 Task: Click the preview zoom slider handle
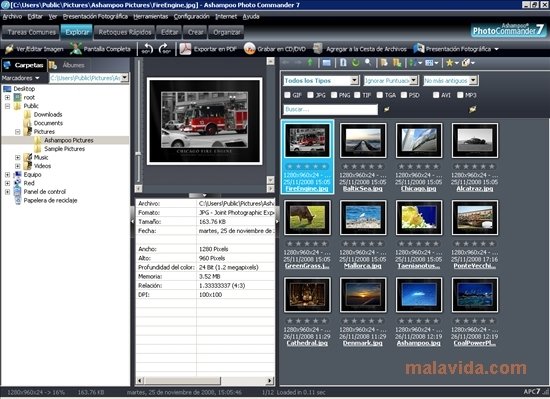point(138,154)
